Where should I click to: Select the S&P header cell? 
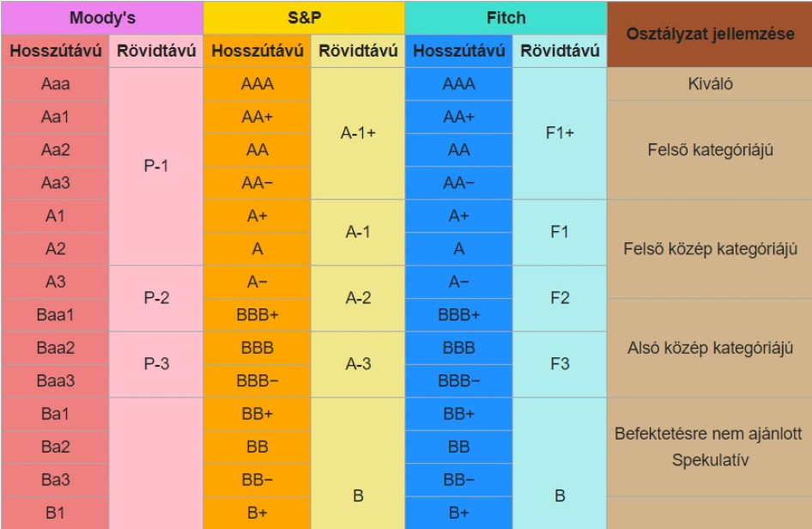pos(304,18)
